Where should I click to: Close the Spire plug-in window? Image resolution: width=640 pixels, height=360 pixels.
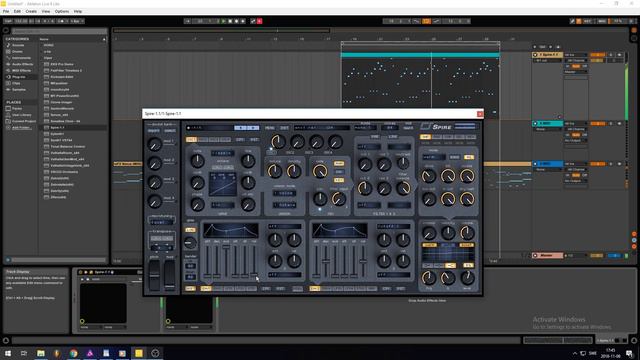tap(480, 113)
